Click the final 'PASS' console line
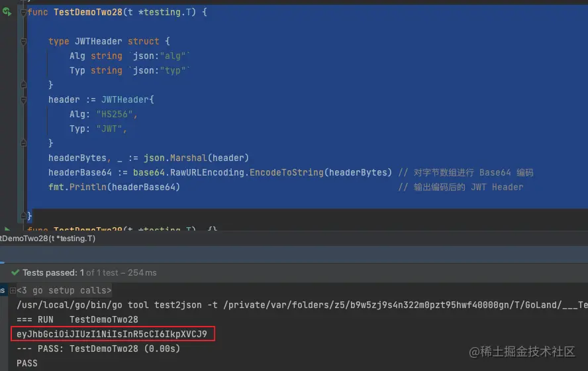This screenshot has width=588, height=371. click(x=27, y=363)
